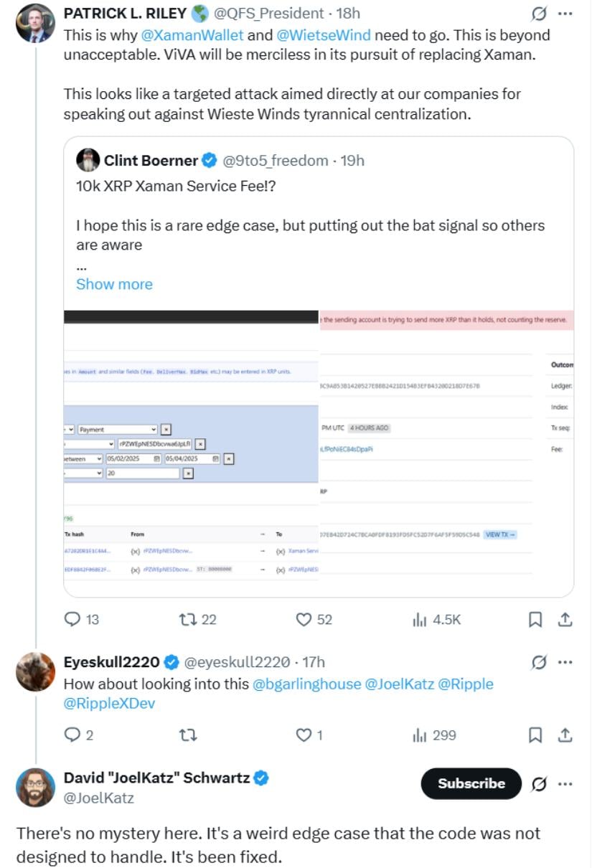The width and height of the screenshot is (592, 868).
Task: Open more options on Patrick's post
Action: [x=565, y=14]
